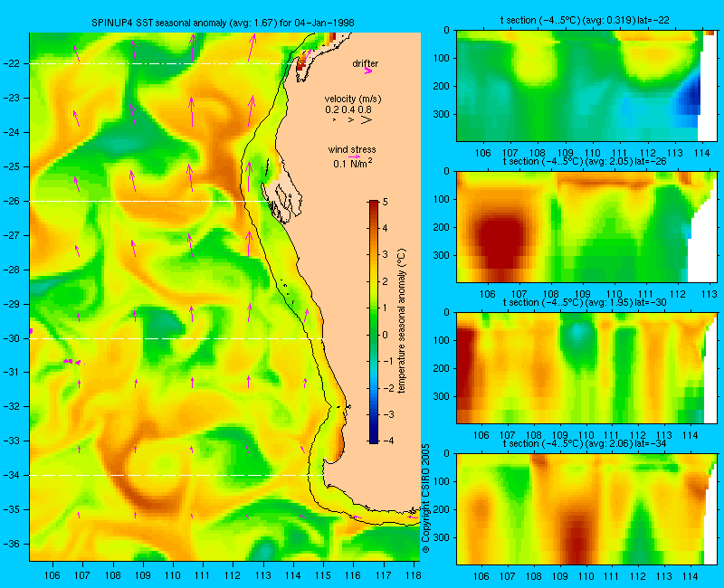Click the t section lat=-22 title
Viewport: 724px width, 588px height.
click(585, 20)
